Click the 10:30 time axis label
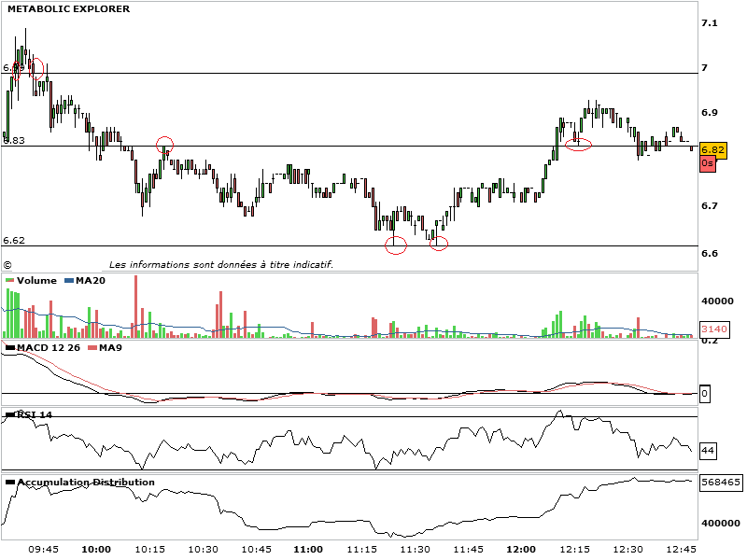Viewport: 747px width, 560px height. pos(203,550)
